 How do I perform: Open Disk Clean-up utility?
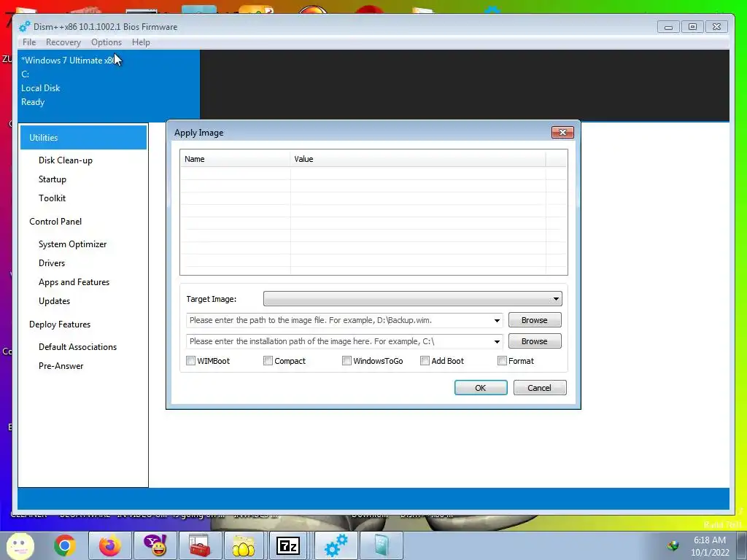65,160
